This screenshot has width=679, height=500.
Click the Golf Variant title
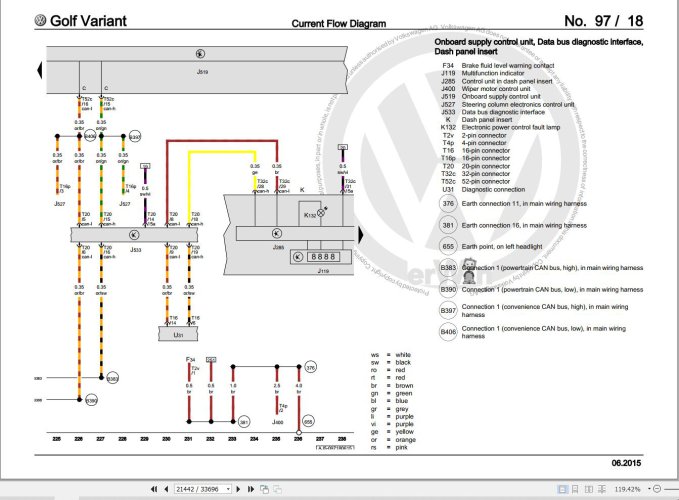[x=88, y=21]
